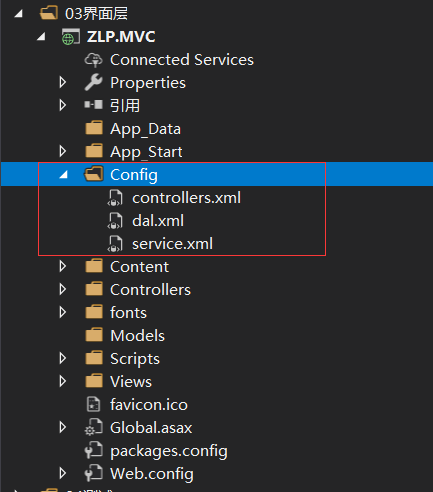Screen dimensions: 433x492
Task: Select the 03界面层 label
Action: [x=96, y=14]
